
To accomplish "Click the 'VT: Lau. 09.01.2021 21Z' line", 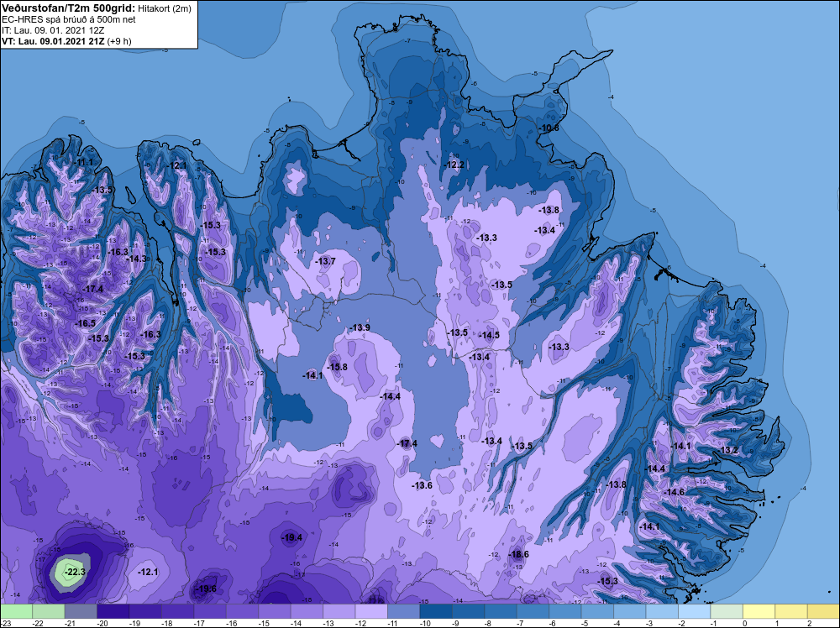I will coord(54,40).
